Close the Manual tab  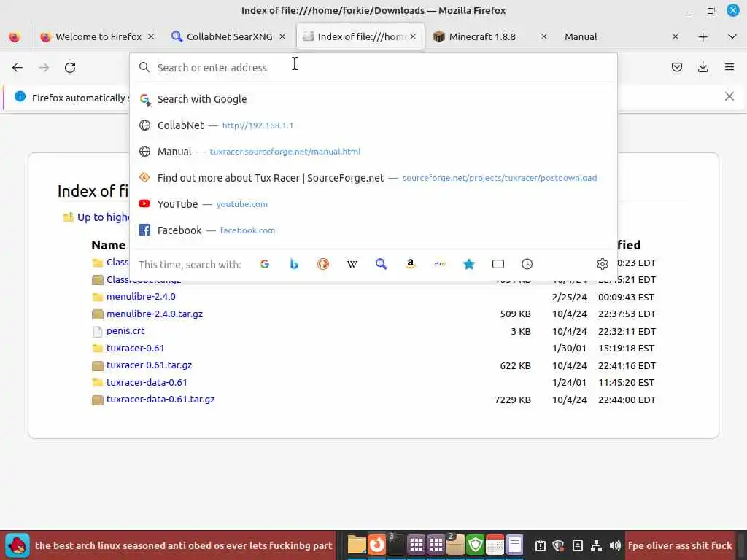coord(675,36)
